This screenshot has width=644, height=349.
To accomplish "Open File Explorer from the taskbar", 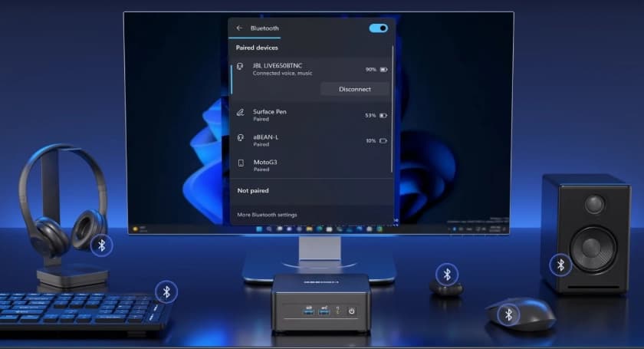I will (x=309, y=229).
